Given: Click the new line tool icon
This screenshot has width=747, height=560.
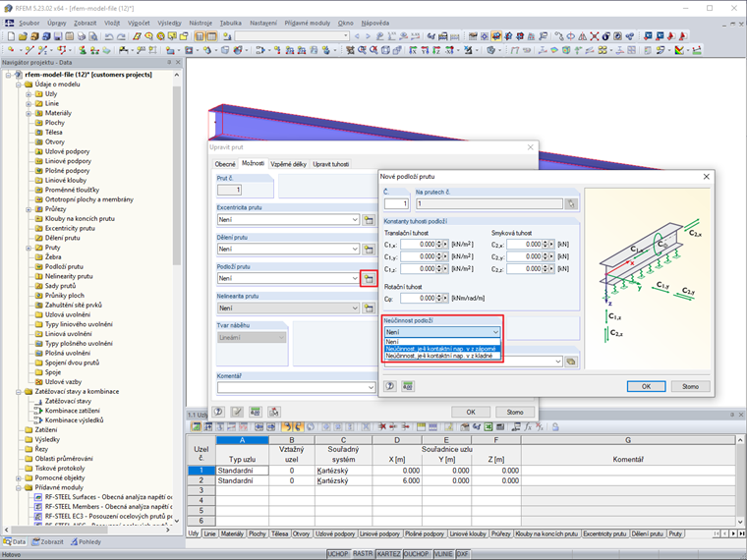Looking at the screenshot, I should (x=29, y=50).
